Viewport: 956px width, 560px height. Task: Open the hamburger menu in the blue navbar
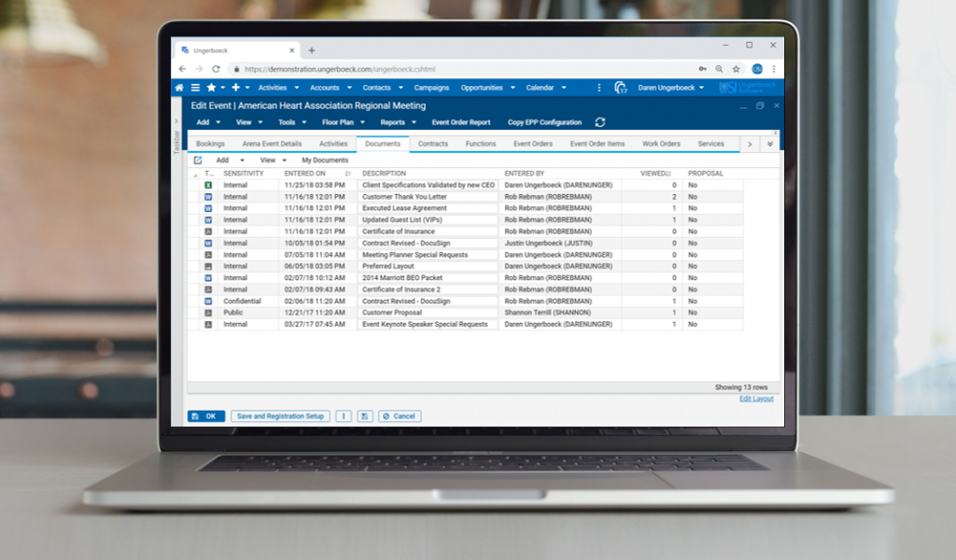pos(195,88)
